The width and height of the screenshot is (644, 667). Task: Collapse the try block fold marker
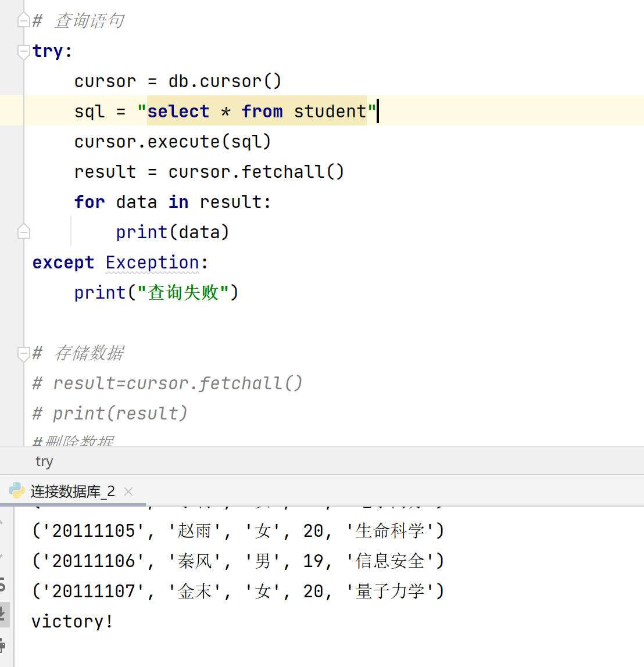coord(24,51)
